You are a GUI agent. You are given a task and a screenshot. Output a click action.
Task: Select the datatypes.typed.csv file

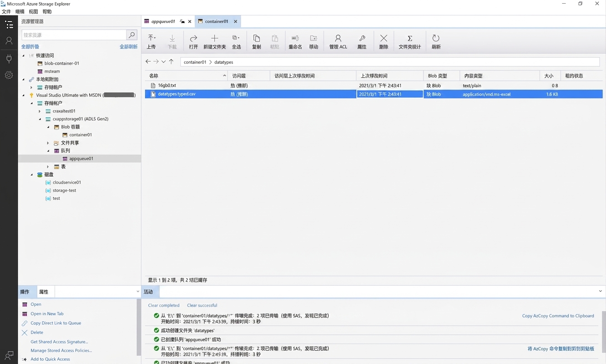(x=374, y=94)
